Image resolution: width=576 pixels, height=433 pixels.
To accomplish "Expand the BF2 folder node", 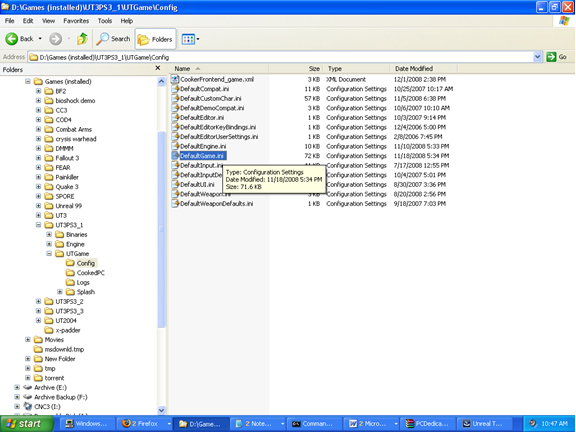I will [38, 91].
